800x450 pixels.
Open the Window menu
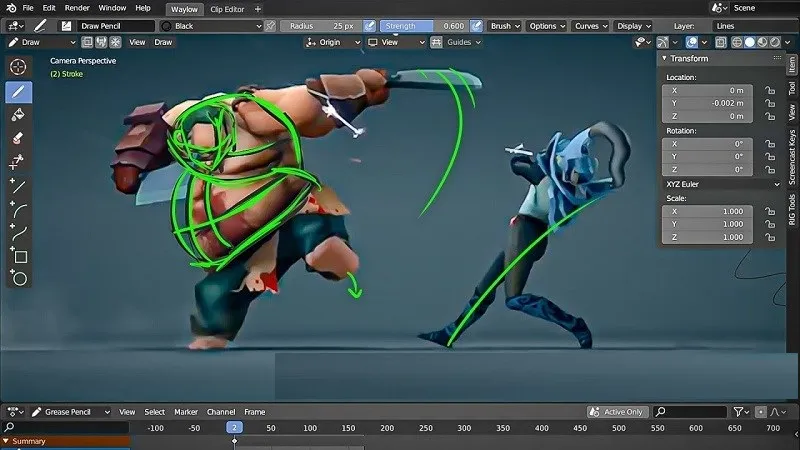pos(112,8)
